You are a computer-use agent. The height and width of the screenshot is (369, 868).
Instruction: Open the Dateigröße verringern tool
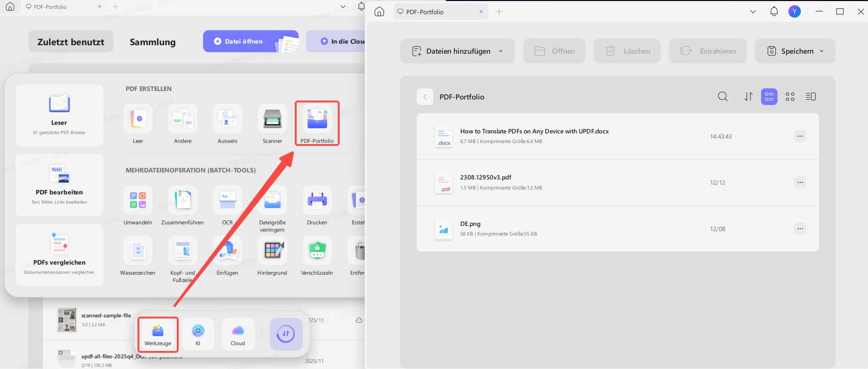(x=272, y=200)
